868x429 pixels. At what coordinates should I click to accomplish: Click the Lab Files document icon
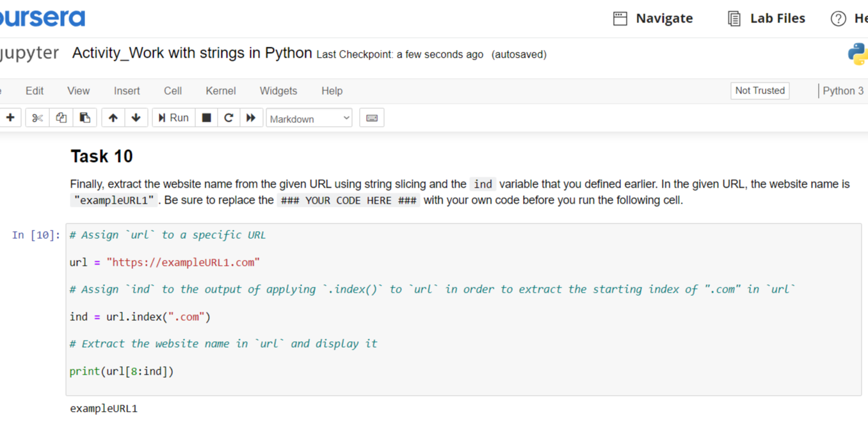click(734, 19)
